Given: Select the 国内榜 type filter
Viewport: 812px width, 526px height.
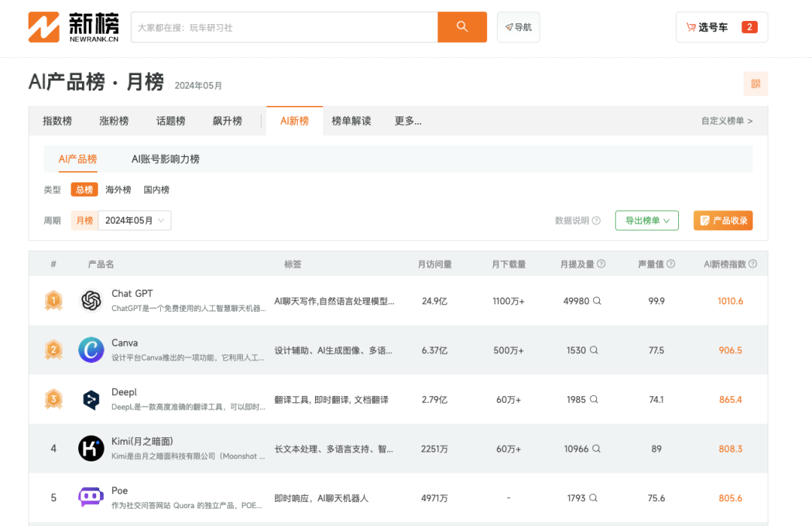Looking at the screenshot, I should tap(156, 189).
